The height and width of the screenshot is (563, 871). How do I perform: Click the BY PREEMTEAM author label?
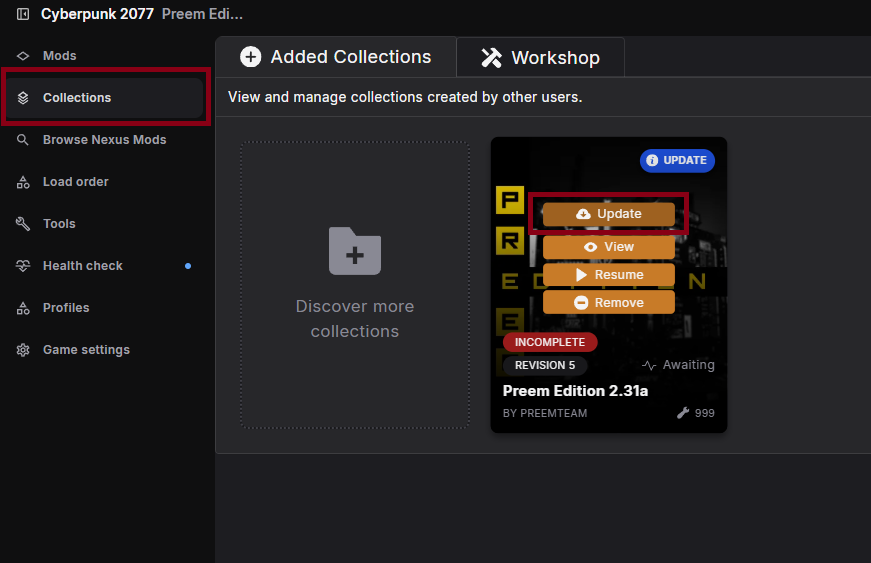(545, 413)
